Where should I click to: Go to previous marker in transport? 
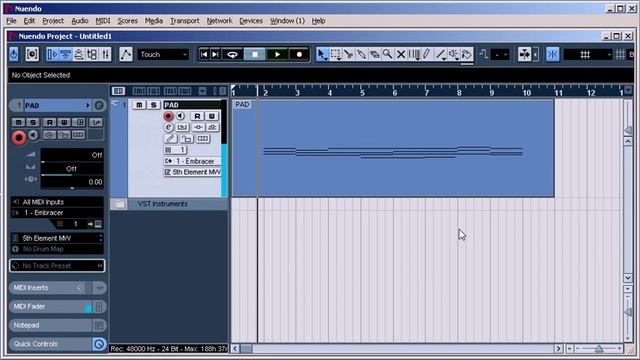tap(204, 54)
